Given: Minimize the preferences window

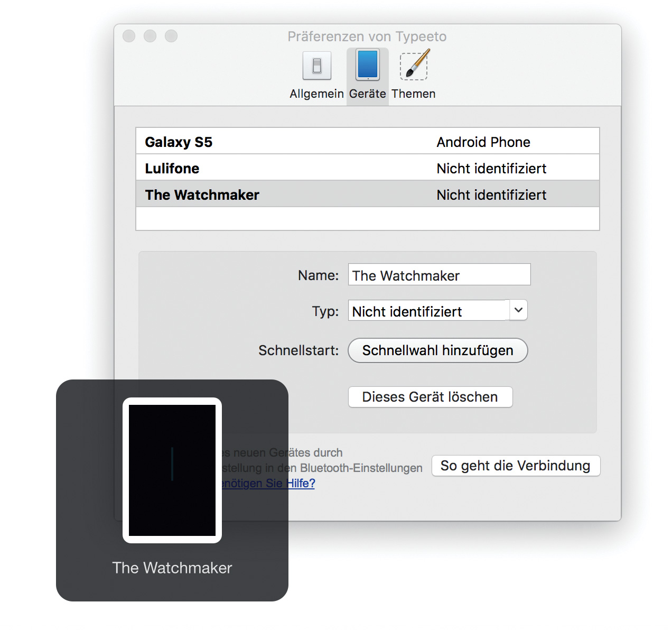Looking at the screenshot, I should [150, 36].
